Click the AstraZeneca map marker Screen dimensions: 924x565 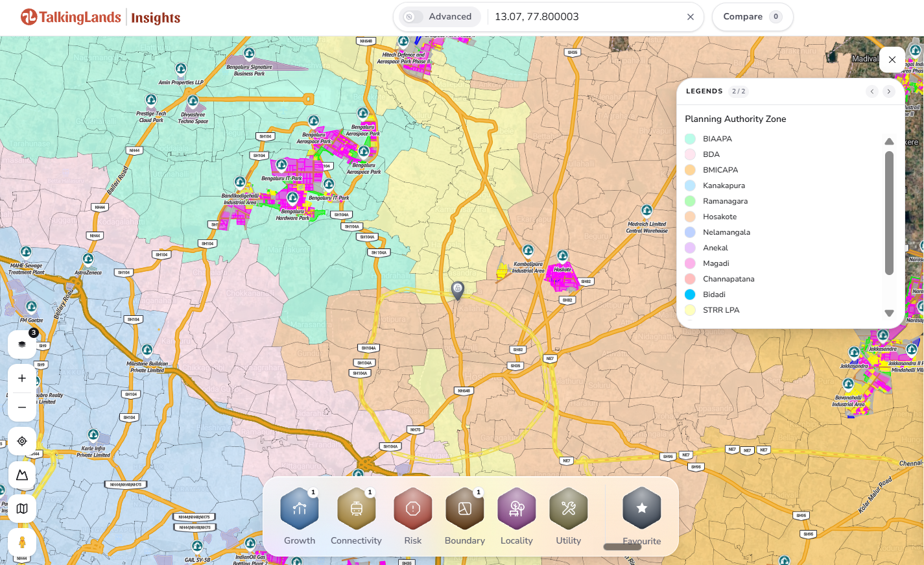88,259
